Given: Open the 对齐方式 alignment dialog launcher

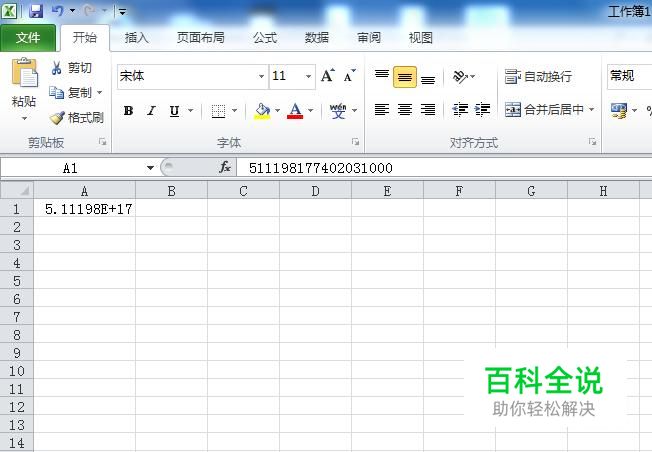Looking at the screenshot, I should (x=592, y=142).
